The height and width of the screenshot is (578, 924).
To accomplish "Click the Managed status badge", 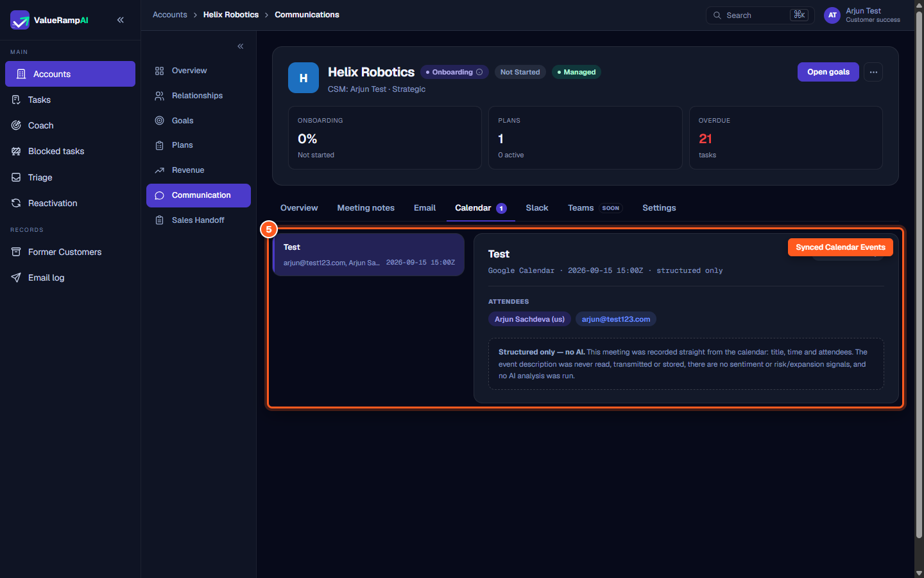I will [576, 72].
